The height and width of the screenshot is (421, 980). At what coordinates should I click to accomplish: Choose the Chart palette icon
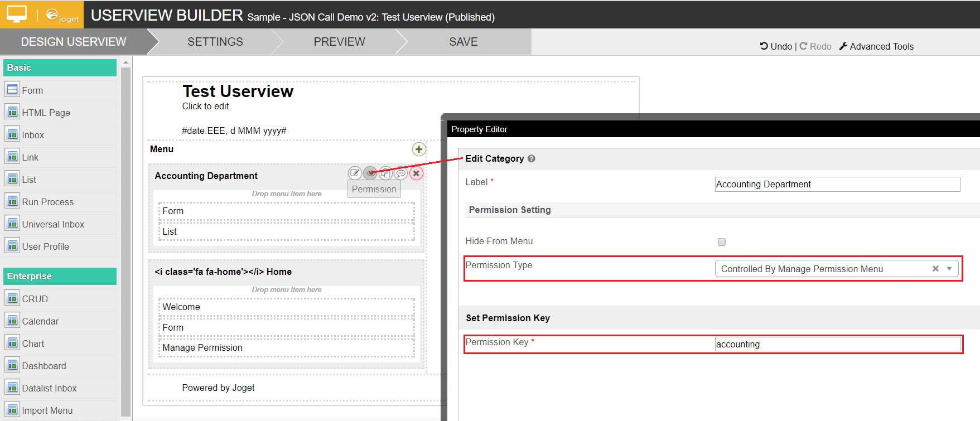[x=12, y=342]
